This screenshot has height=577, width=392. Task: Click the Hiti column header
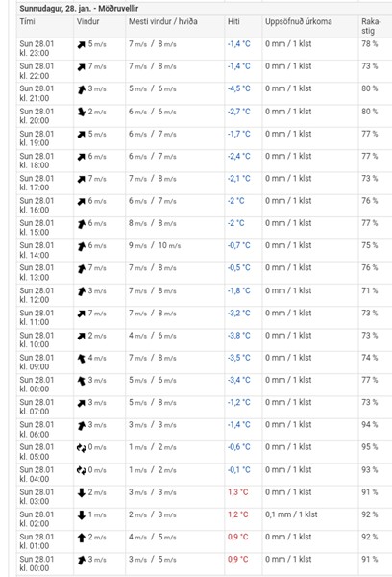click(233, 22)
